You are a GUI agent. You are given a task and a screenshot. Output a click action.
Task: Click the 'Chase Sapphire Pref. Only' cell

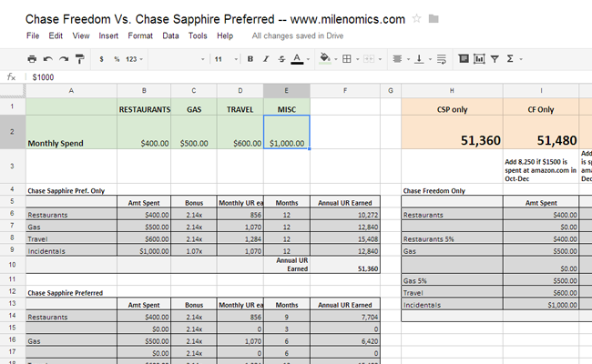click(x=71, y=190)
